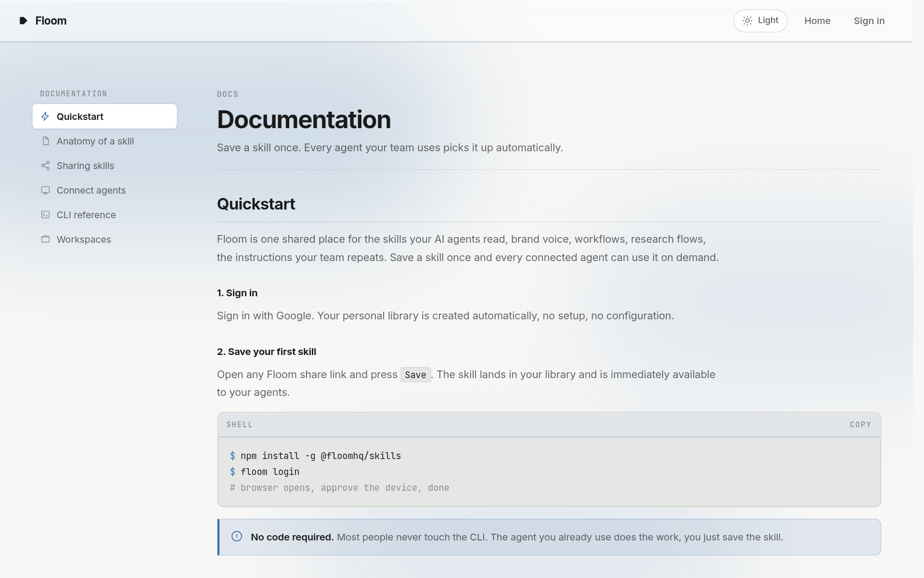The height and width of the screenshot is (578, 924).
Task: Select Quickstart in the sidebar
Action: click(x=104, y=117)
